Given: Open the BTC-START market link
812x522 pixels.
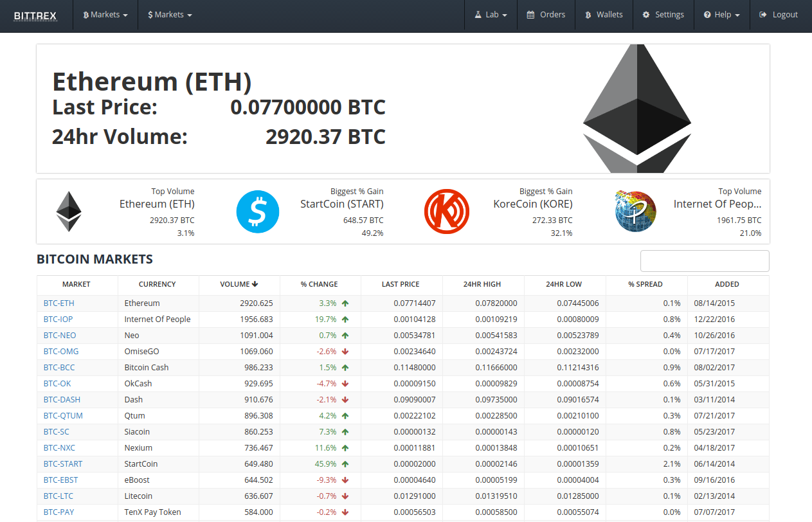Looking at the screenshot, I should 63,464.
